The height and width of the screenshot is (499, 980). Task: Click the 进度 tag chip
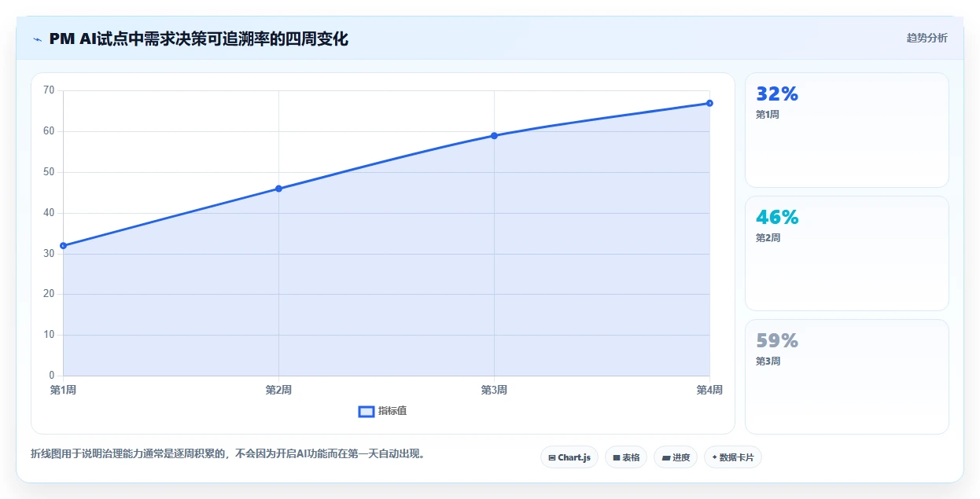point(676,457)
